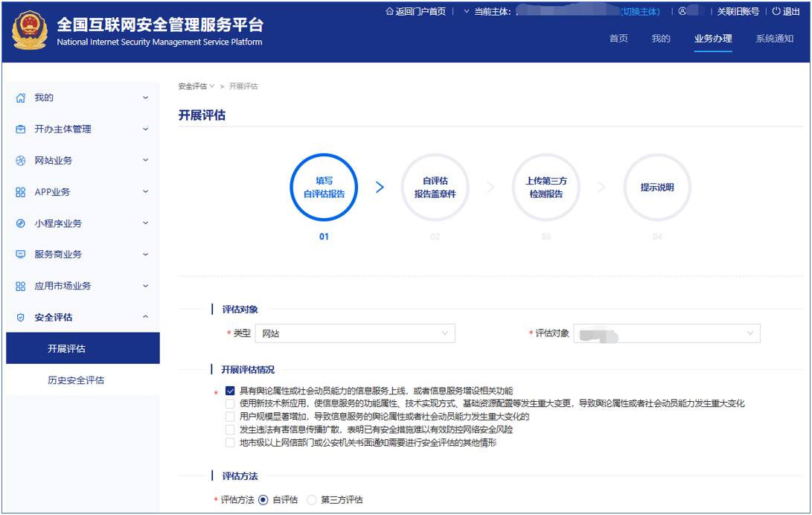Check the 用户规模显著增加 checkbox
Screen dimensions: 812x515
point(230,417)
